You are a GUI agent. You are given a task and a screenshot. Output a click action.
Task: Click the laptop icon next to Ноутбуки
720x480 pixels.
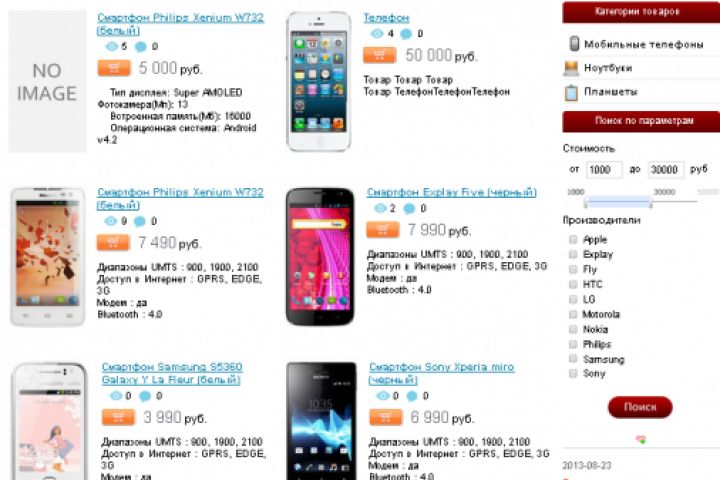[571, 68]
